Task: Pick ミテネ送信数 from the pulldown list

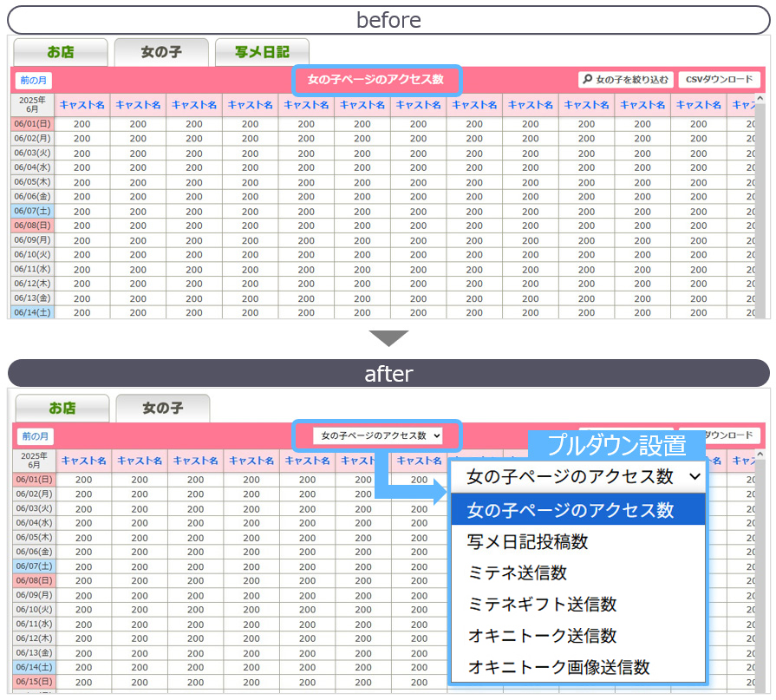Action: click(517, 573)
